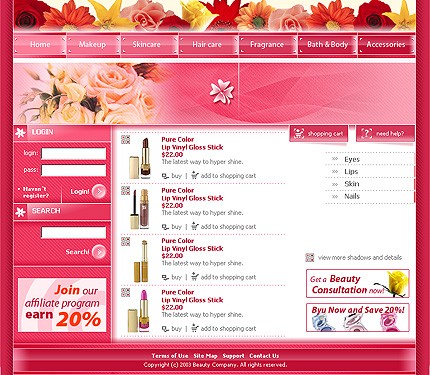Navigate to Bath & Body
This screenshot has height=375, width=430.
point(327,44)
